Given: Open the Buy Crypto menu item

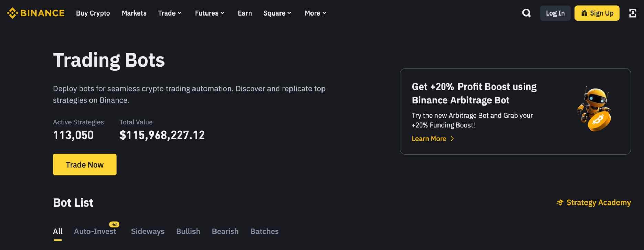Looking at the screenshot, I should pyautogui.click(x=93, y=13).
